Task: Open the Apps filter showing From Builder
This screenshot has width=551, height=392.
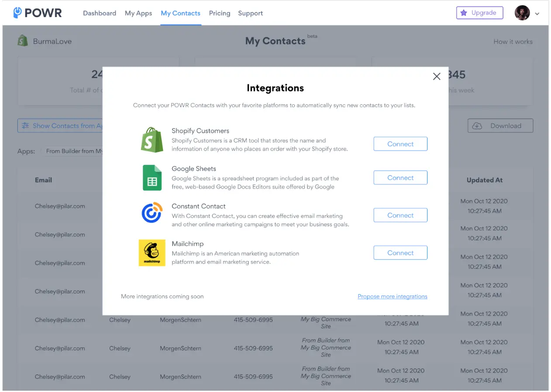Action: point(74,151)
